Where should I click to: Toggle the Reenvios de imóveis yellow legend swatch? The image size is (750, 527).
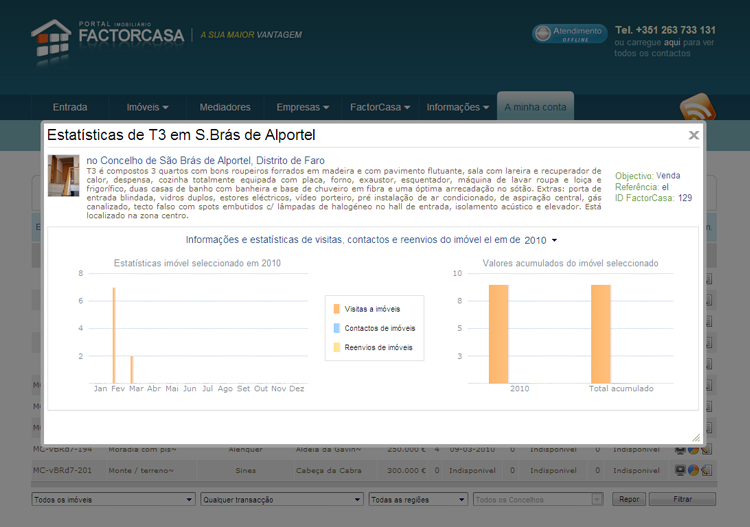pyautogui.click(x=337, y=347)
